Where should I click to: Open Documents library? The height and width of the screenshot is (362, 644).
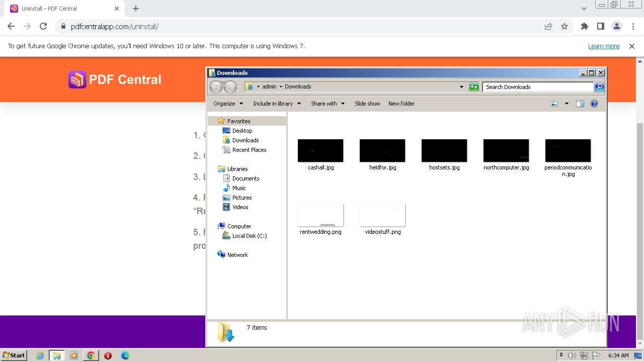point(241,178)
